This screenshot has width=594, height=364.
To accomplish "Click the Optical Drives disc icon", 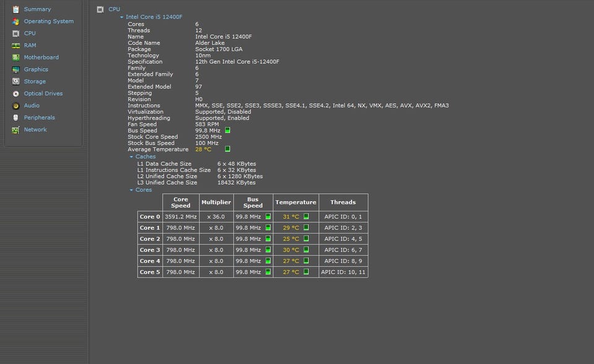I will click(15, 93).
